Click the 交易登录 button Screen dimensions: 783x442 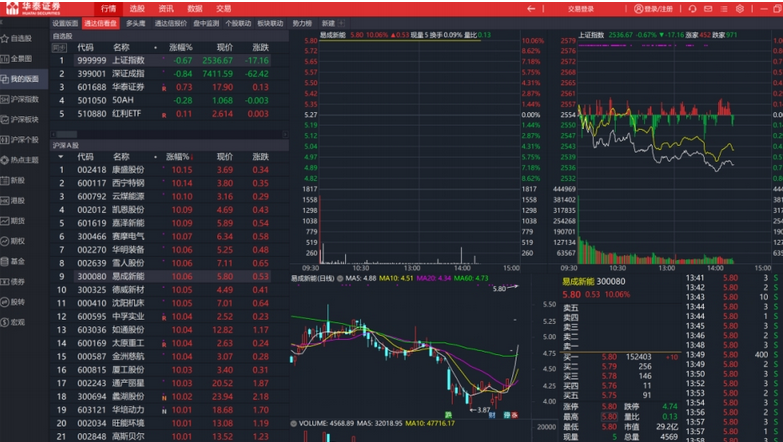point(581,8)
